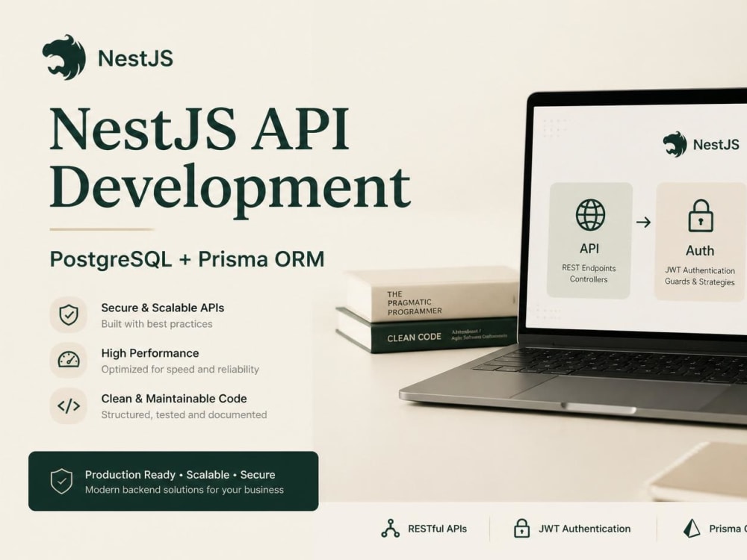The height and width of the screenshot is (560, 747).
Task: Click the 'RESTful APIs' label
Action: point(437,529)
